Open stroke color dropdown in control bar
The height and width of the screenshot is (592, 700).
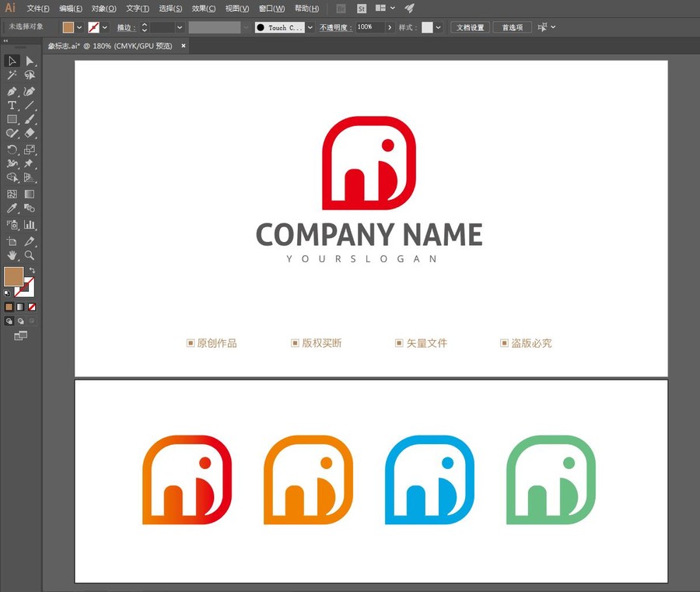pyautogui.click(x=104, y=28)
